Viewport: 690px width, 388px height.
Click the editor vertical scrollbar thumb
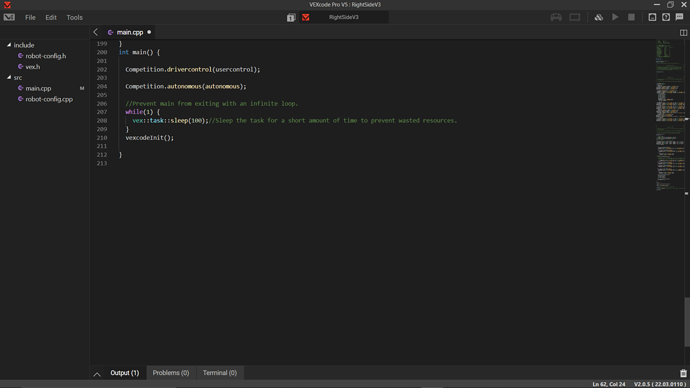click(x=687, y=322)
